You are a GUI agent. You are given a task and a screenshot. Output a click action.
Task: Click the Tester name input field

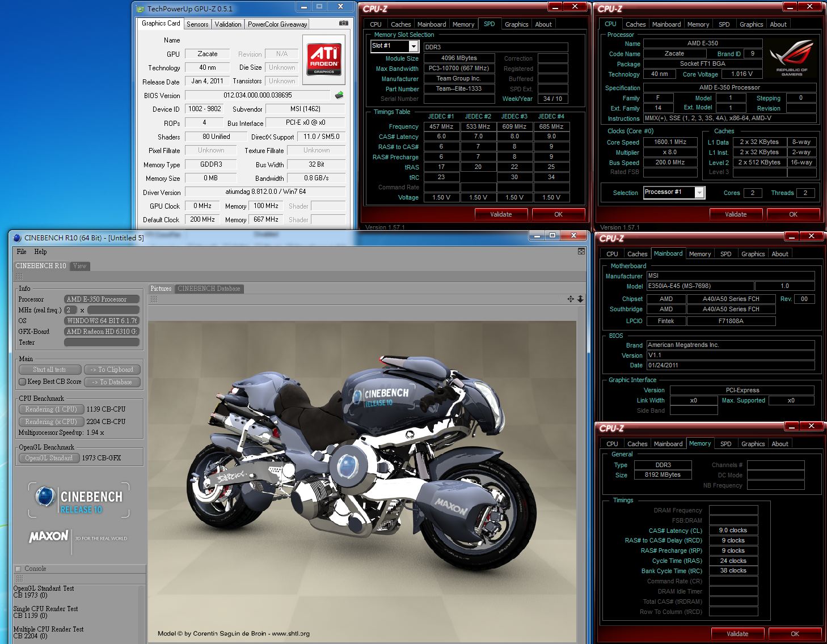(x=102, y=342)
